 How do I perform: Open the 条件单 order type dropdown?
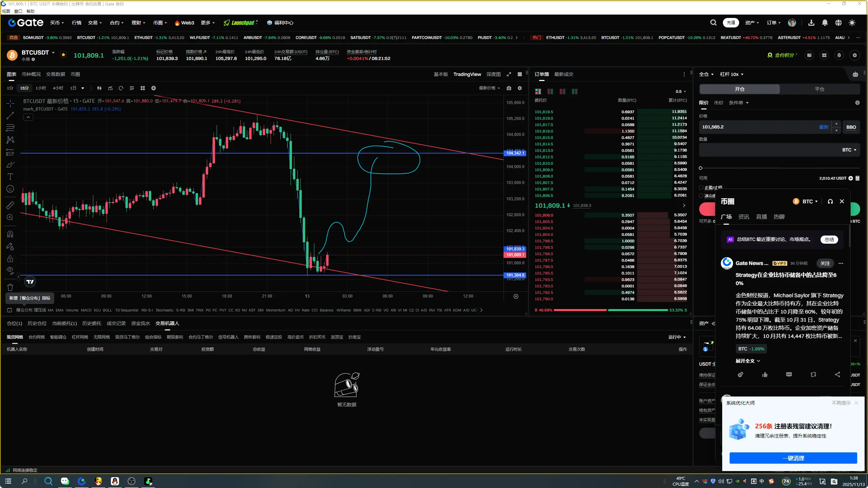(x=738, y=103)
